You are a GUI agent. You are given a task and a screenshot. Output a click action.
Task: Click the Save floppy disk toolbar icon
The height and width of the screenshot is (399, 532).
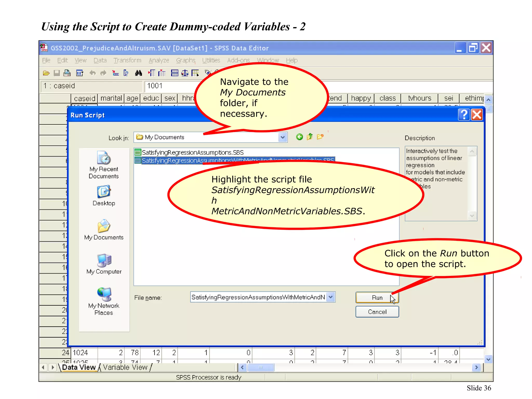57,73
